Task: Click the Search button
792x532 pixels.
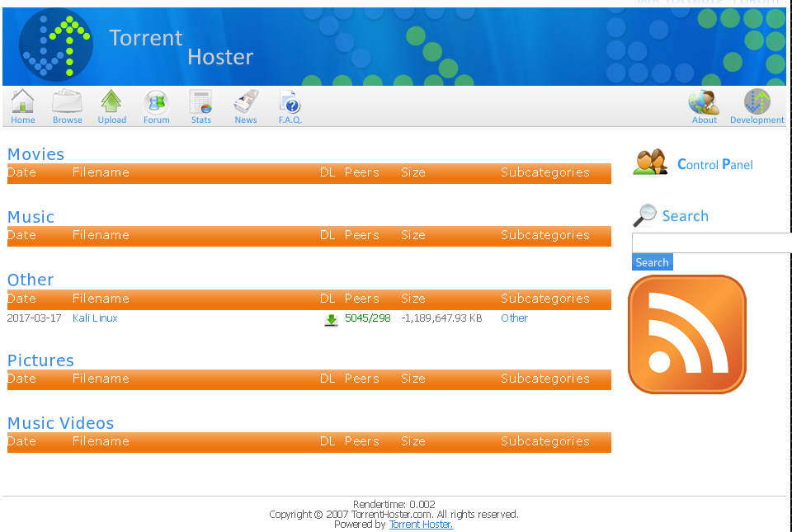Action: tap(652, 262)
